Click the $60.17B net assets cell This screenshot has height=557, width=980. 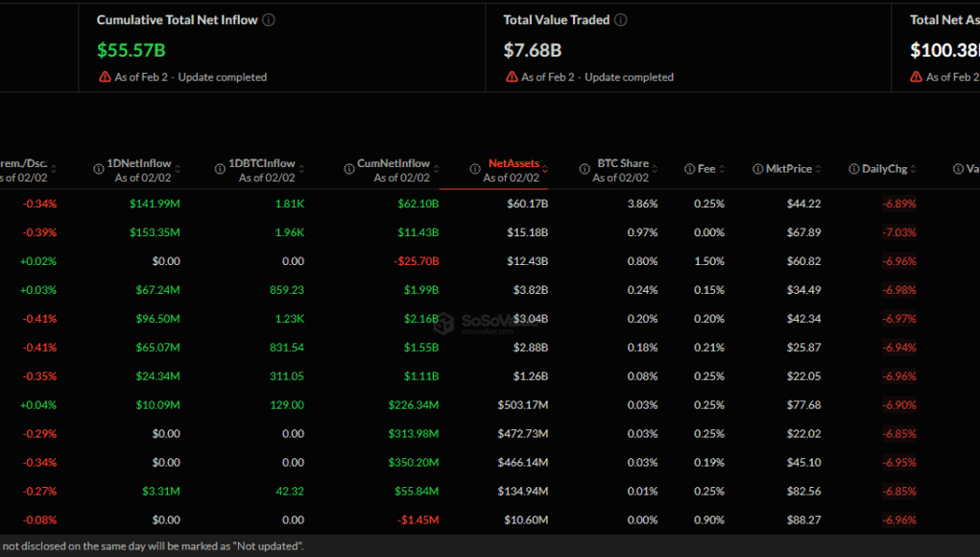527,204
